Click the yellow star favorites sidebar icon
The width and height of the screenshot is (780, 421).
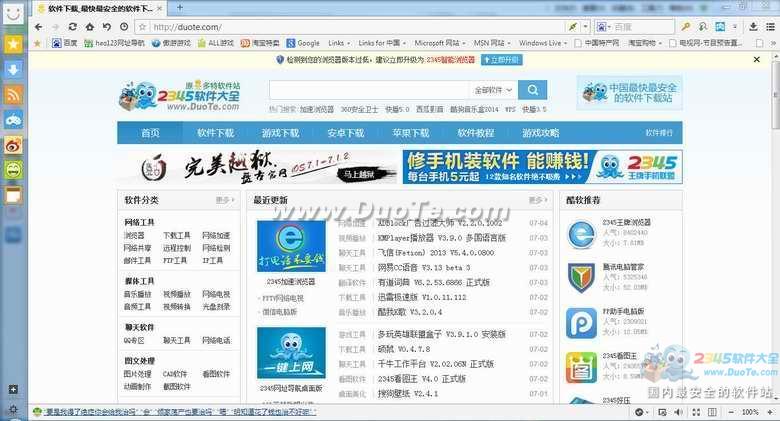(x=13, y=44)
